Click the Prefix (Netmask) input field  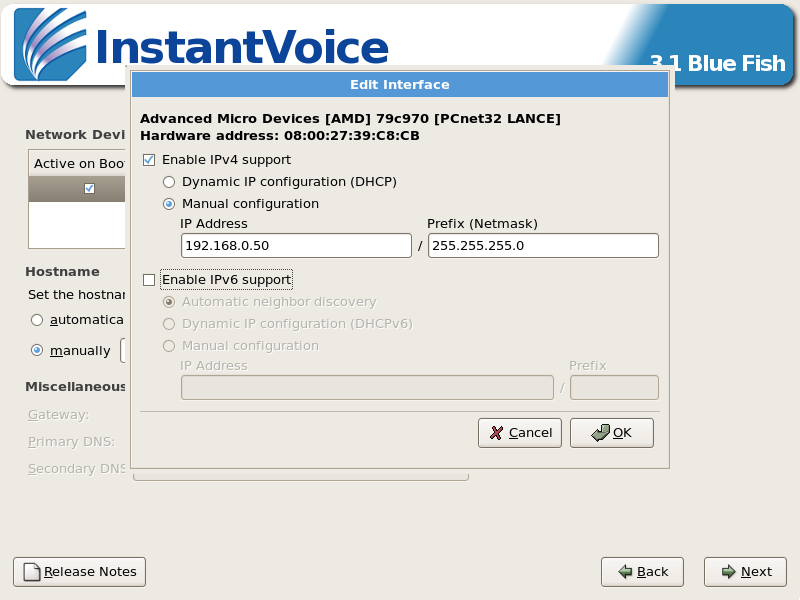pyautogui.click(x=543, y=246)
